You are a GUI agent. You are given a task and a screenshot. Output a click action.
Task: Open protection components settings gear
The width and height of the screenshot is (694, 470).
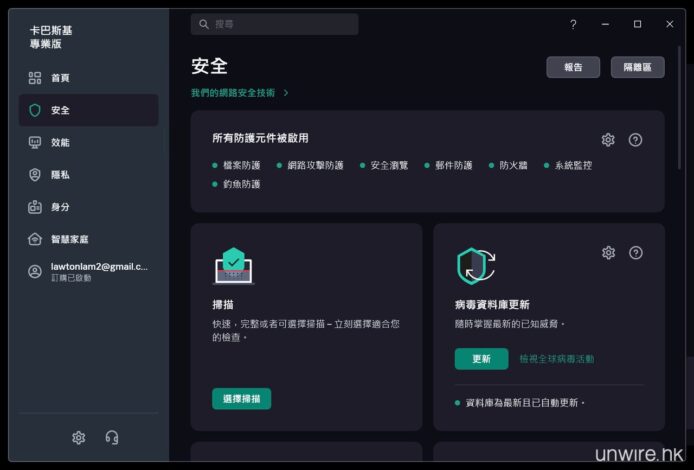tap(608, 140)
